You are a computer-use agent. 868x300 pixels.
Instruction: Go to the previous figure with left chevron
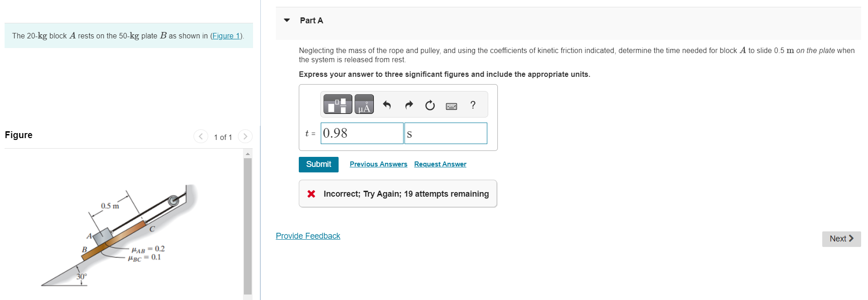[200, 136]
